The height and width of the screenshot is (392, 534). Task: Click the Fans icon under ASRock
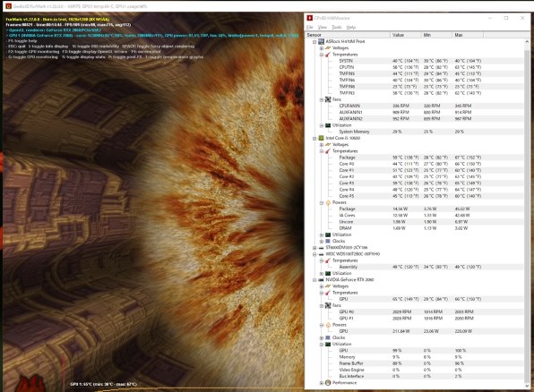[328, 99]
